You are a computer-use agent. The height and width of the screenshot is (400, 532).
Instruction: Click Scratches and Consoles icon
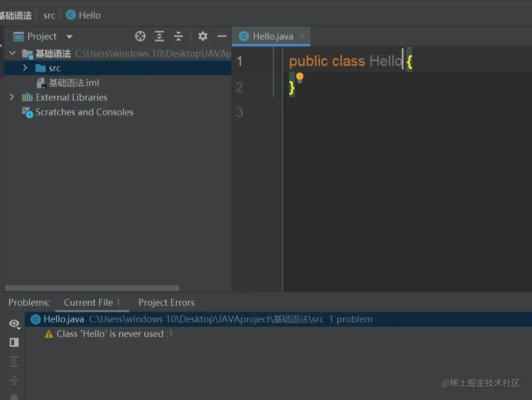click(27, 112)
